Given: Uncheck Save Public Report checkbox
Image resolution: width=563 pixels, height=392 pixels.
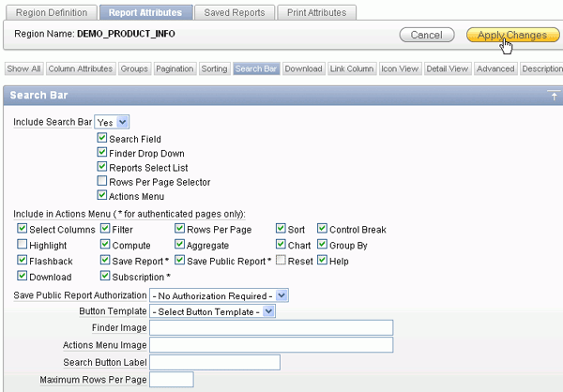Looking at the screenshot, I should point(179,260).
